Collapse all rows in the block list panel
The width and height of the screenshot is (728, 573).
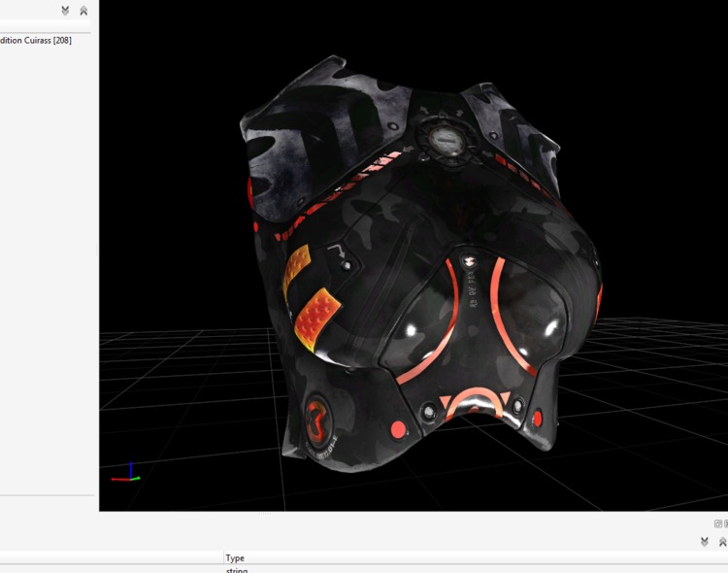coord(83,11)
